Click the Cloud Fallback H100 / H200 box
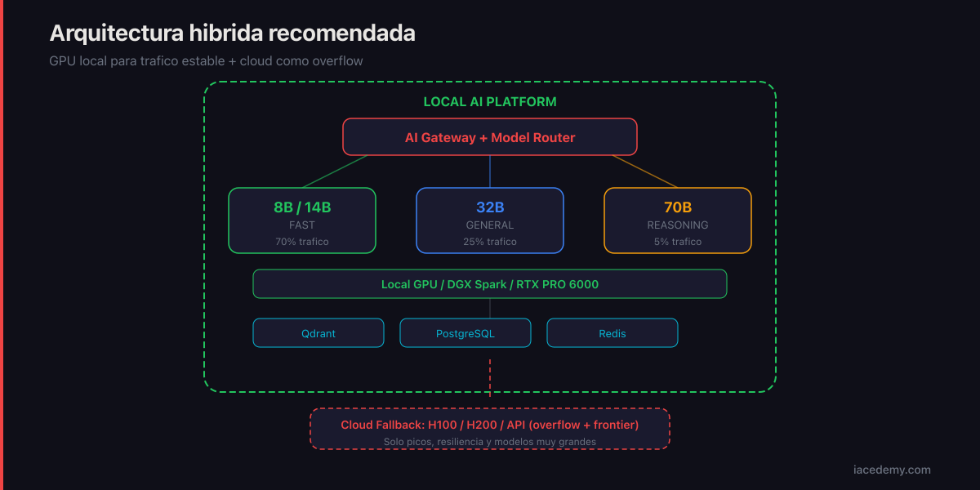 pos(490,429)
